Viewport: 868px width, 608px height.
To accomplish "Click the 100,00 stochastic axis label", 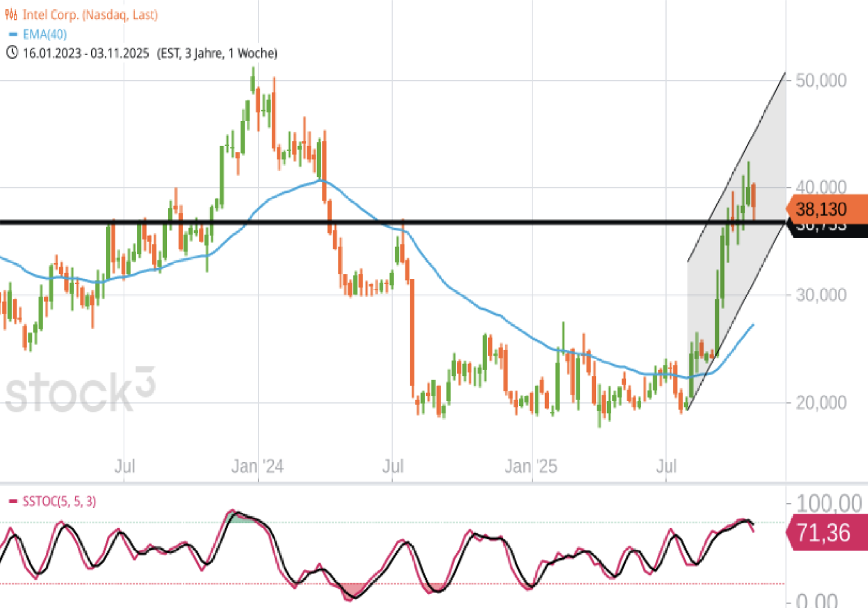I will [x=829, y=503].
